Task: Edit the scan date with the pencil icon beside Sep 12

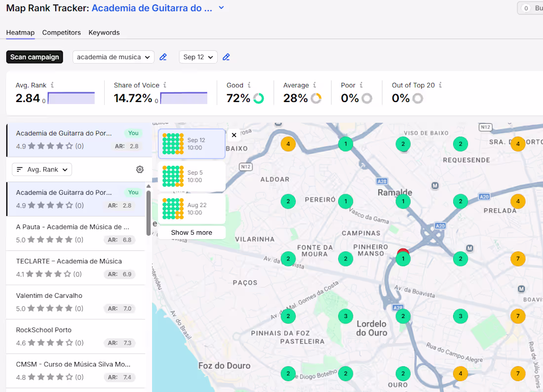Action: [x=226, y=57]
